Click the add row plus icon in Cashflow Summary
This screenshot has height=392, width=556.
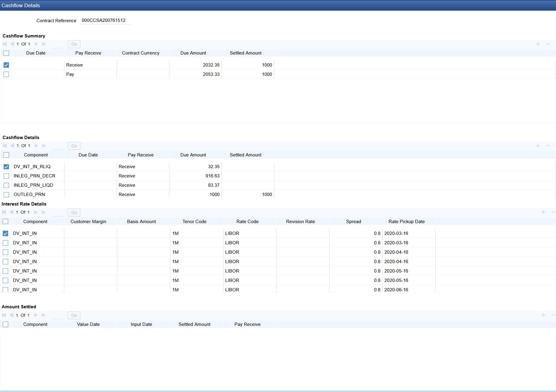[x=538, y=44]
